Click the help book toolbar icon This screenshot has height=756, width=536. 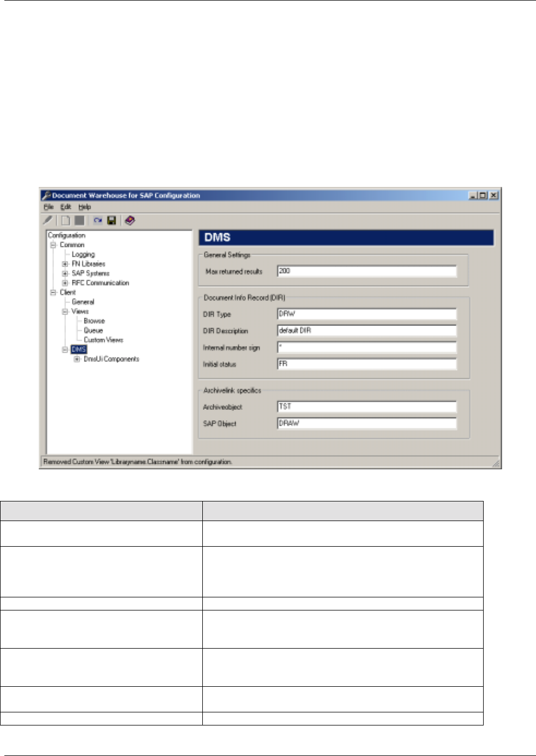coord(129,221)
